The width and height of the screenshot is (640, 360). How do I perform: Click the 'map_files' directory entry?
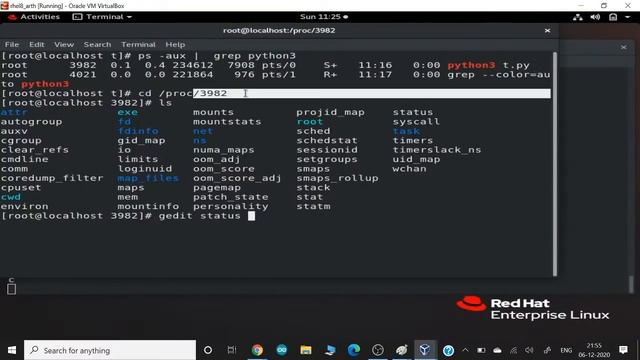(148, 178)
